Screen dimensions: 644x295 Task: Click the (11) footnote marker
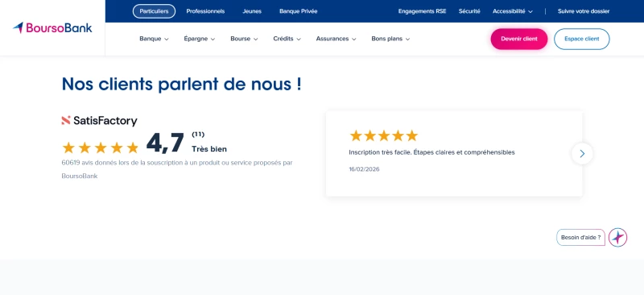pyautogui.click(x=198, y=135)
